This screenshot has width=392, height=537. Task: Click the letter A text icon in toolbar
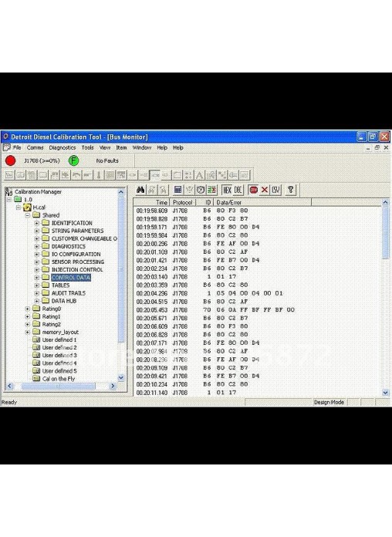click(x=199, y=175)
